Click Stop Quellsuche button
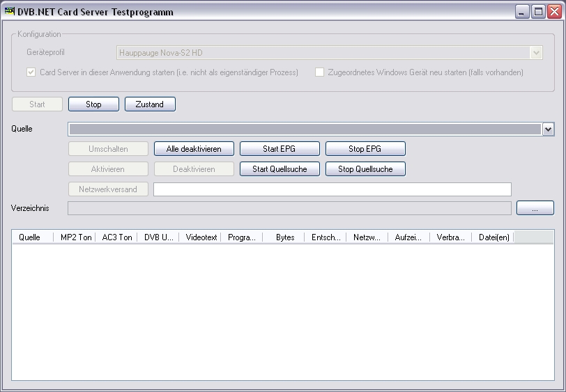 (365, 169)
